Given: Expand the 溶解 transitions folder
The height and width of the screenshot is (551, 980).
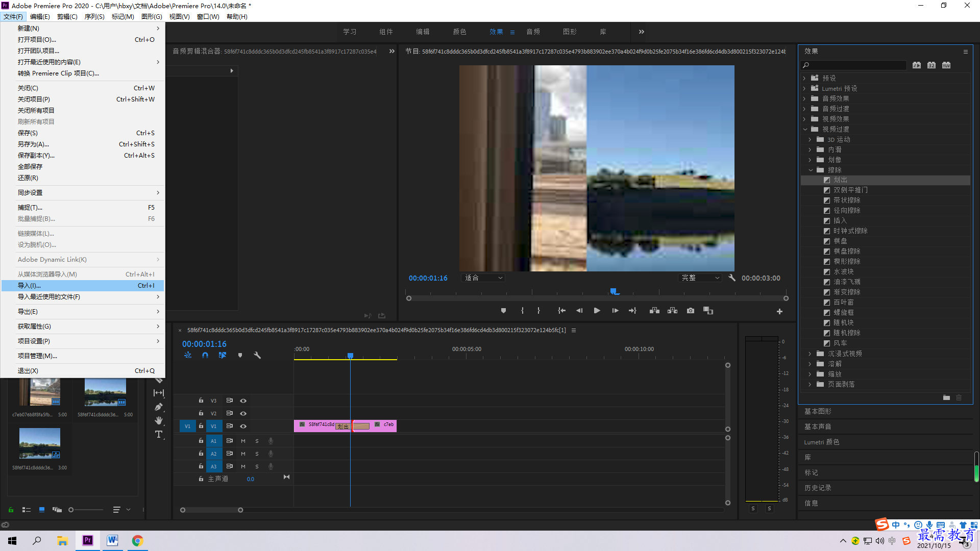Looking at the screenshot, I should tap(811, 364).
